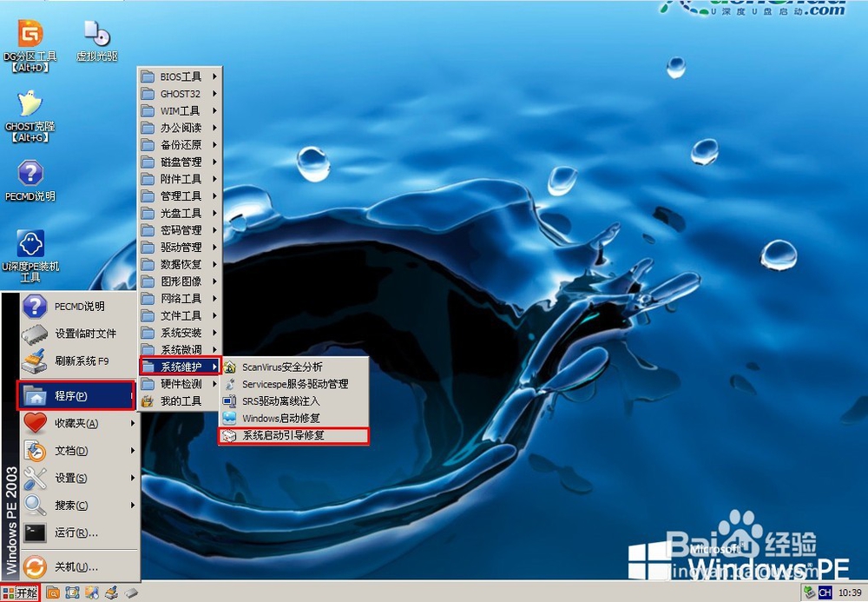Open DG分区工具 desktop icon
The width and height of the screenshot is (868, 602).
point(30,45)
